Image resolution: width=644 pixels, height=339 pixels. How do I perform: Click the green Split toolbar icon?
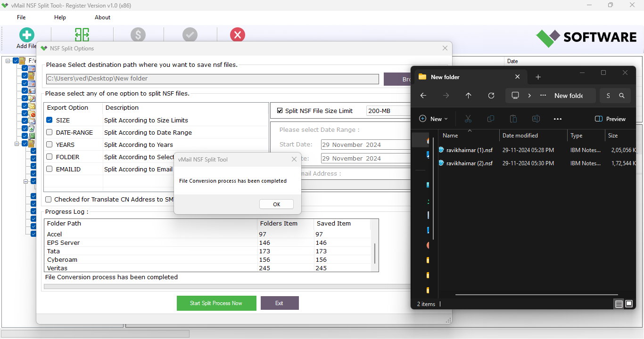click(82, 34)
